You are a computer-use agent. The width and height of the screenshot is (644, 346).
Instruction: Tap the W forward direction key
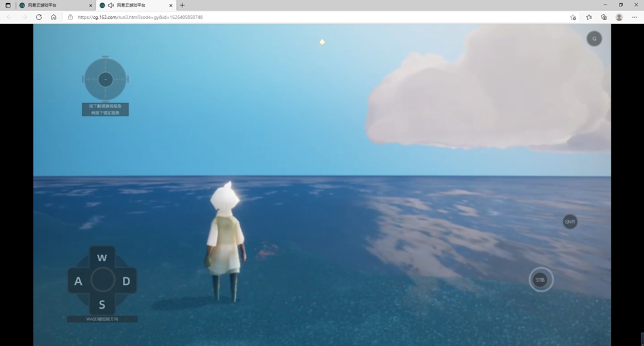point(102,257)
